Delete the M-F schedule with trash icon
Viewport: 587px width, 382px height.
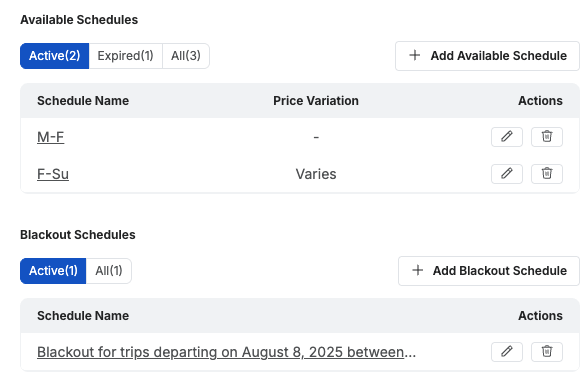click(547, 137)
